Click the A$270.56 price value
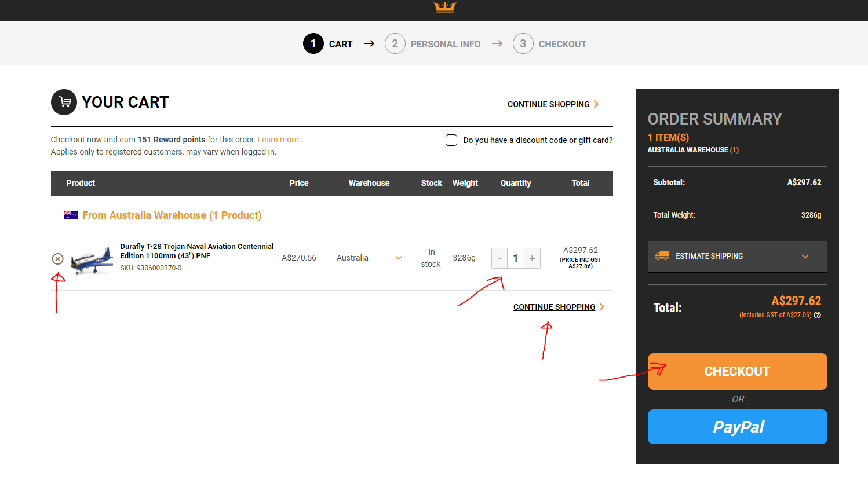This screenshot has width=868, height=487. point(299,258)
